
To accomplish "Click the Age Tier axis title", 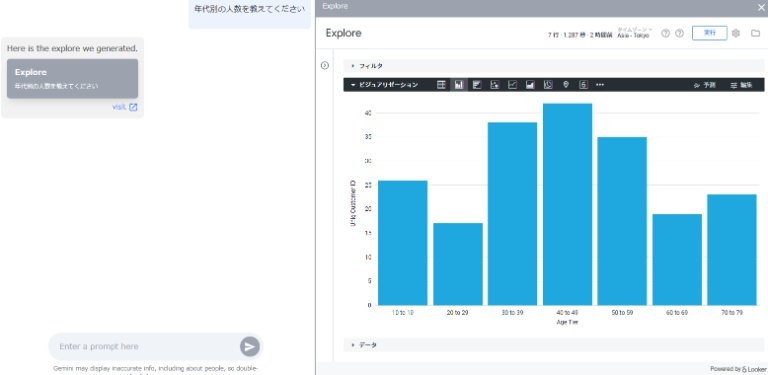I will point(567,322).
